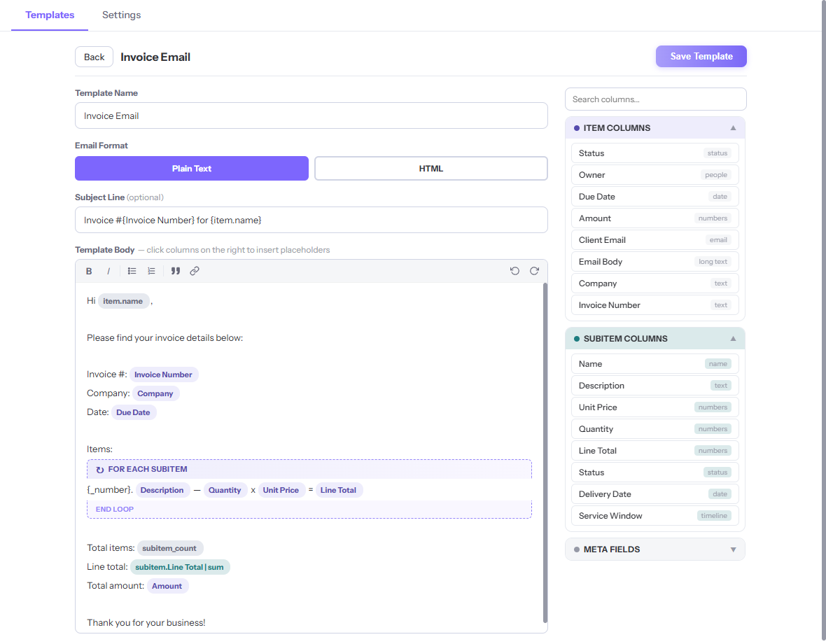Select the Amount chip near Total amount
The width and height of the screenshot is (826, 644).
point(167,586)
